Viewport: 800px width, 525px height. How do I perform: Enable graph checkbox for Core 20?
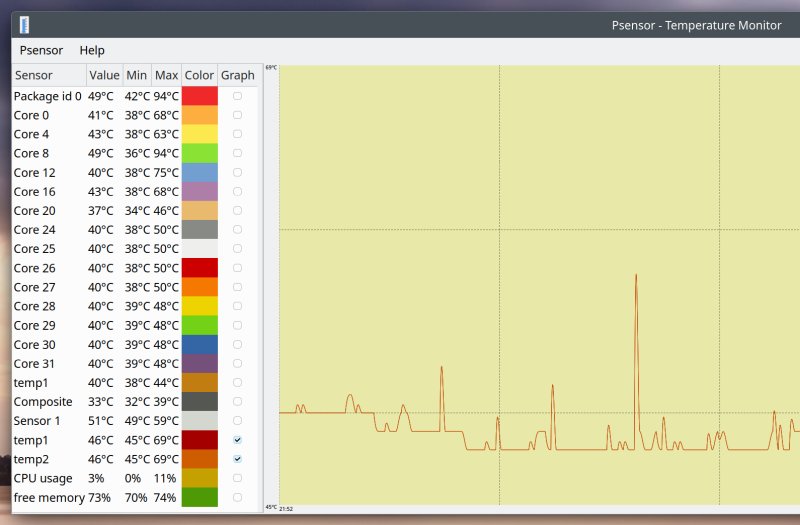click(x=237, y=210)
